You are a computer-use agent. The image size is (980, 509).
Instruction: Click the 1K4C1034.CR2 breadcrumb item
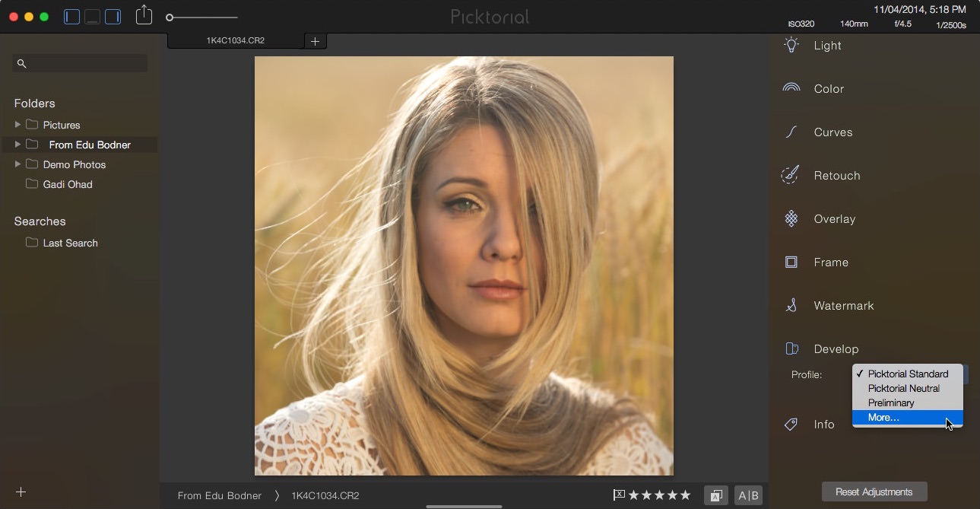tap(325, 495)
